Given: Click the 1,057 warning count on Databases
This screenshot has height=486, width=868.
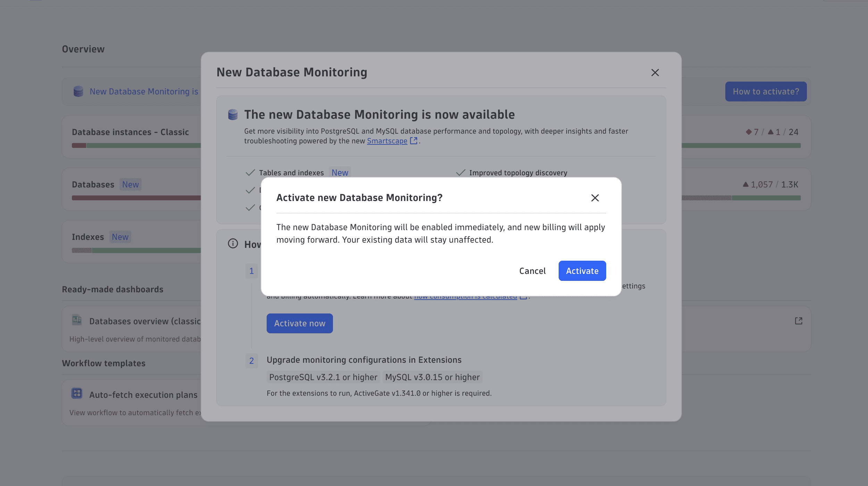Looking at the screenshot, I should click(x=758, y=184).
